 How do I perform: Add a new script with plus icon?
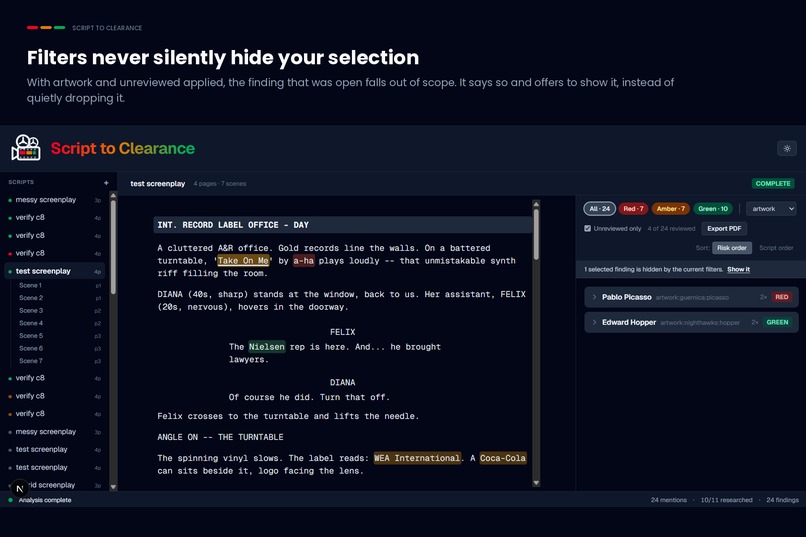pyautogui.click(x=106, y=182)
